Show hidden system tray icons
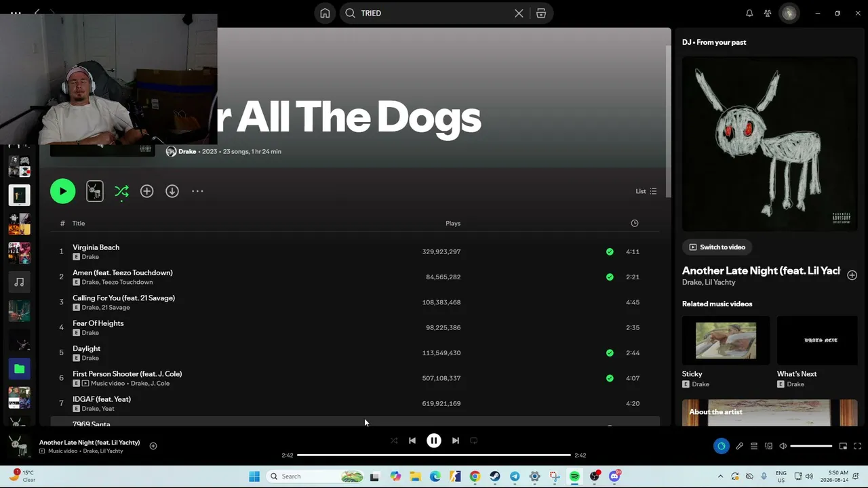868x488 pixels. 720,476
